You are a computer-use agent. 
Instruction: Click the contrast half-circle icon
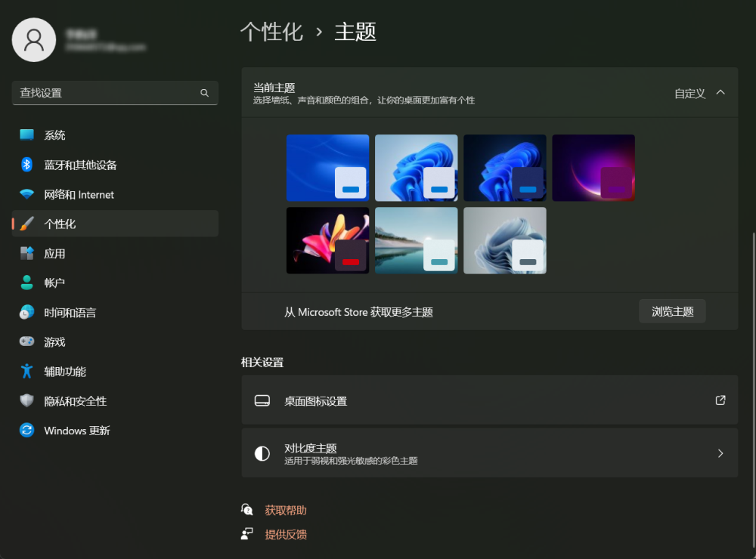[262, 453]
